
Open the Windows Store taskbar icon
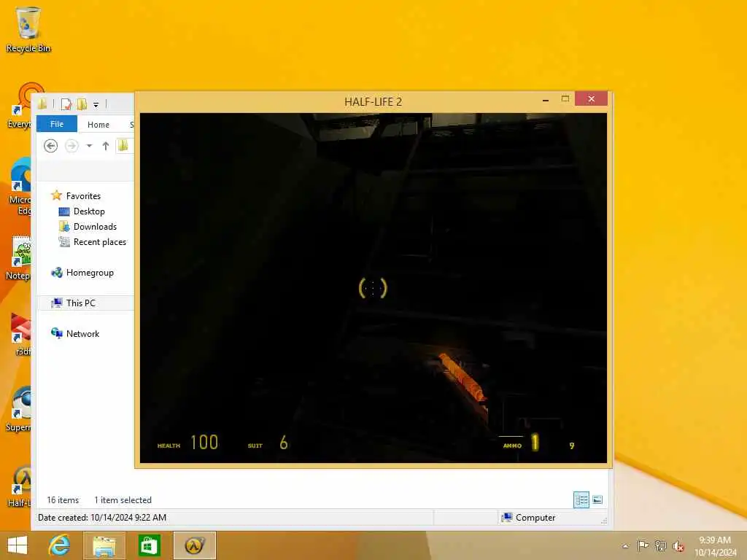click(x=149, y=545)
